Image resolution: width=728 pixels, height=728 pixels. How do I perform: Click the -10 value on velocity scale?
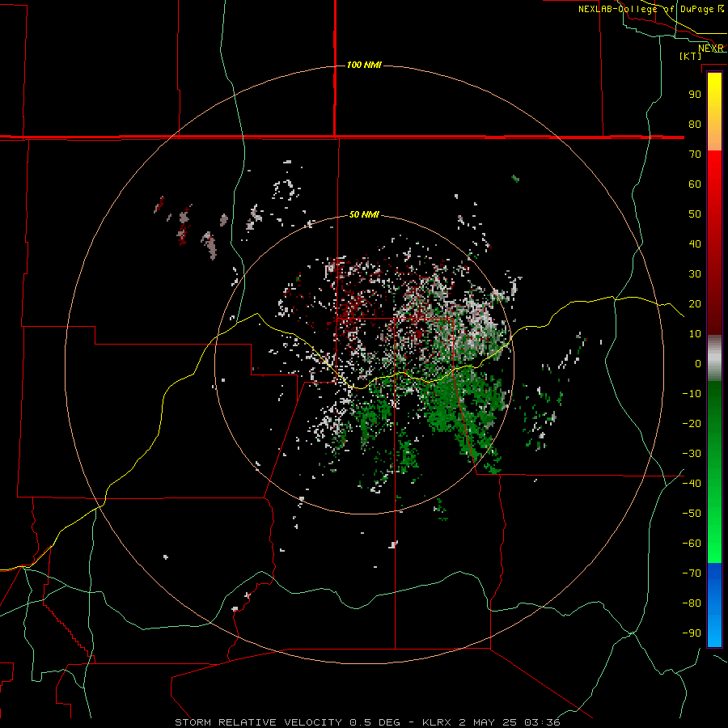point(692,394)
